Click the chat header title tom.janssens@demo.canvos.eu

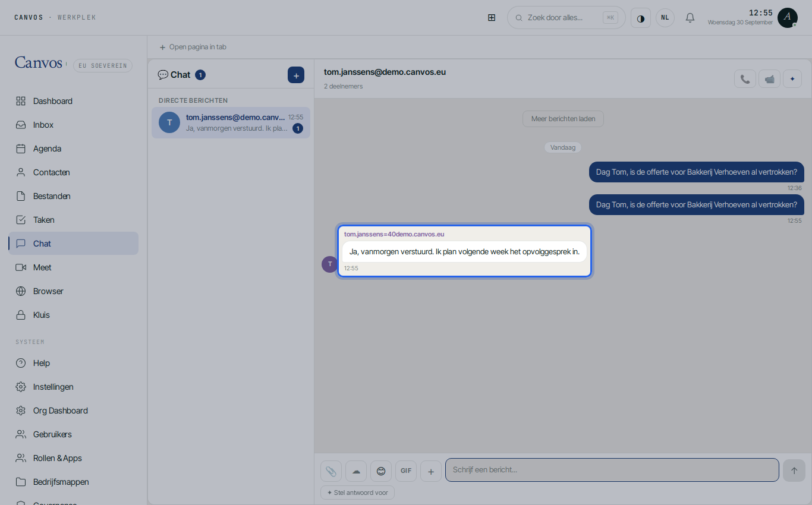[385, 72]
